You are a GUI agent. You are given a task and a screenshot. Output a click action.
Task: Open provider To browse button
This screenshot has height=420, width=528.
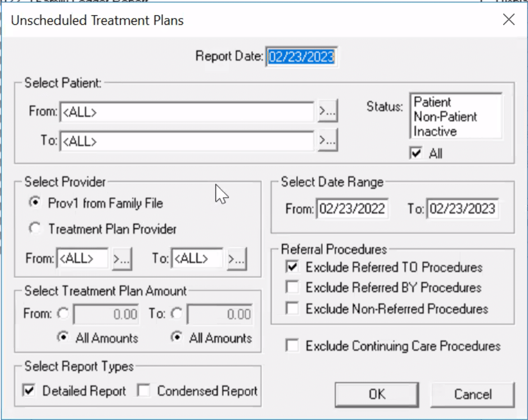point(237,259)
